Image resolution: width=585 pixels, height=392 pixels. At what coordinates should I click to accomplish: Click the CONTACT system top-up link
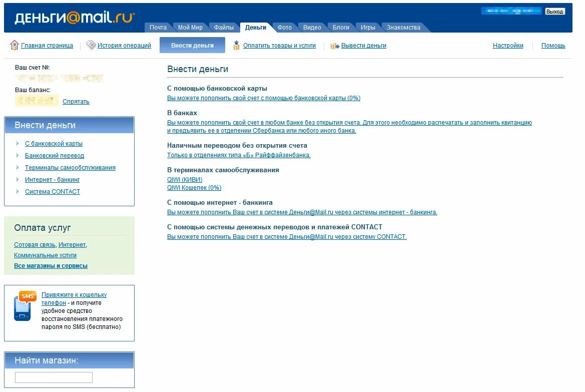coord(287,237)
